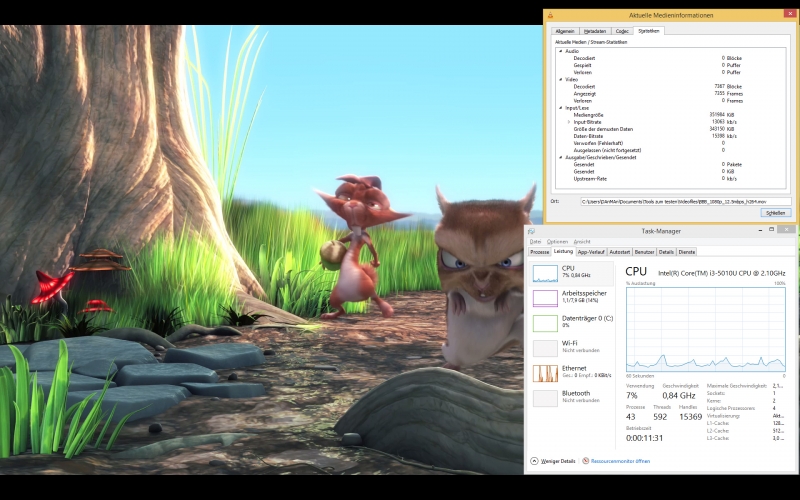Select the Leistung tab
800x500 pixels.
tap(563, 252)
